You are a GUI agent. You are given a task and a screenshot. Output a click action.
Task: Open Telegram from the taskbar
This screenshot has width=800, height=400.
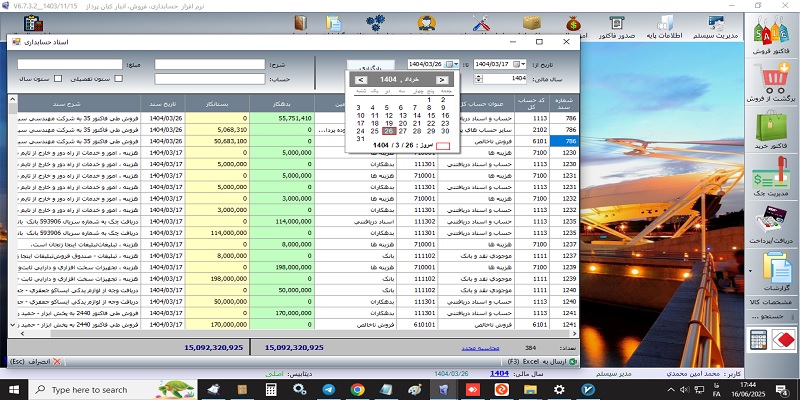[329, 390]
